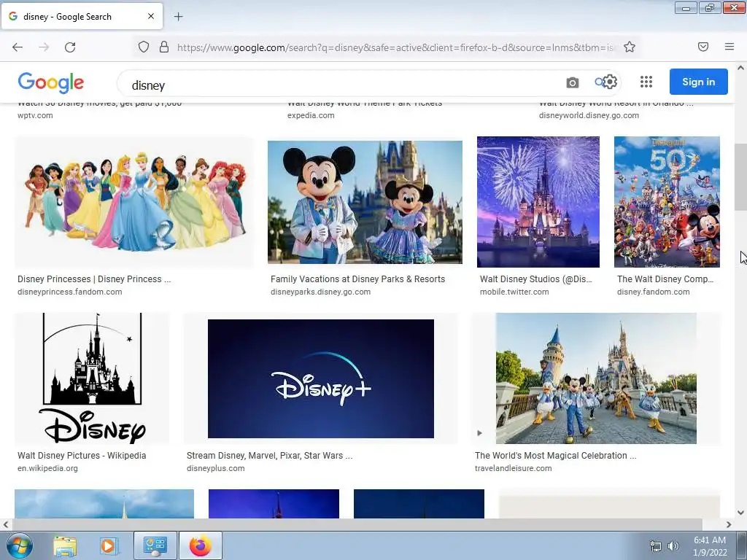
Task: Click the disneyplus.com source
Action: (x=216, y=468)
